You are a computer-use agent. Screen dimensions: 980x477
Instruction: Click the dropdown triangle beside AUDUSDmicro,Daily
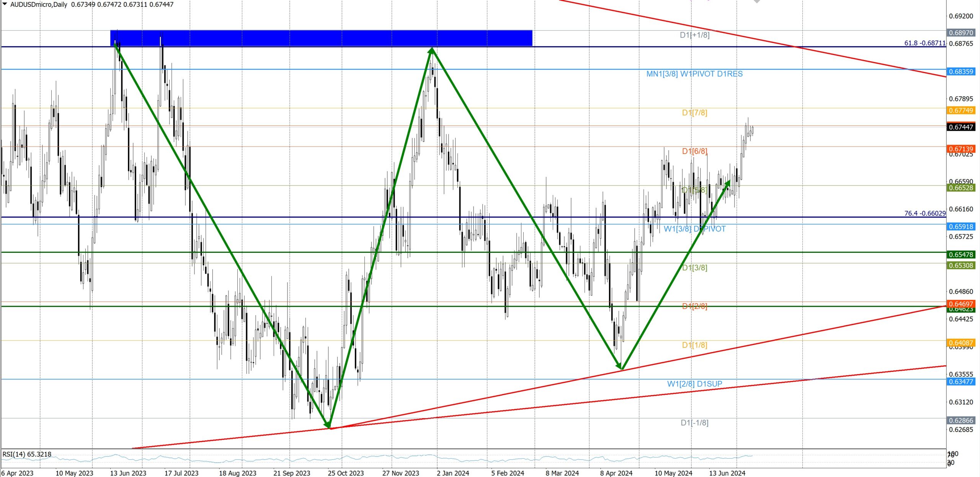[x=5, y=4]
